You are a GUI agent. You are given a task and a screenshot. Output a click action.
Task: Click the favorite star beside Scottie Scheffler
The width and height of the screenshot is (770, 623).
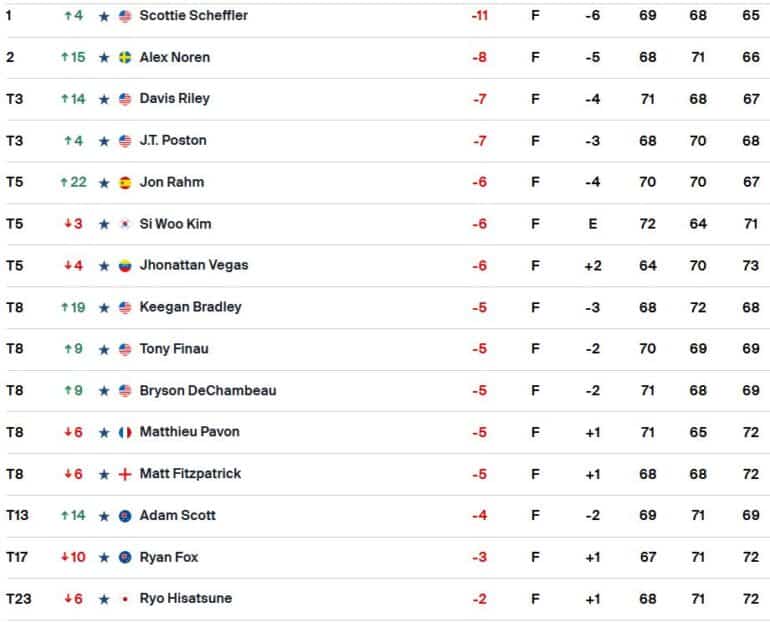[104, 17]
